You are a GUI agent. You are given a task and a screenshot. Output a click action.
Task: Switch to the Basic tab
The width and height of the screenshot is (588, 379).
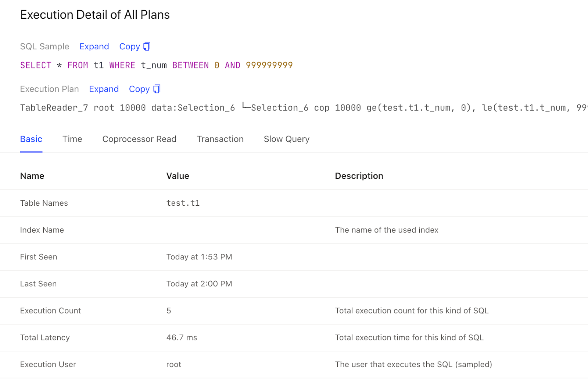click(x=31, y=139)
